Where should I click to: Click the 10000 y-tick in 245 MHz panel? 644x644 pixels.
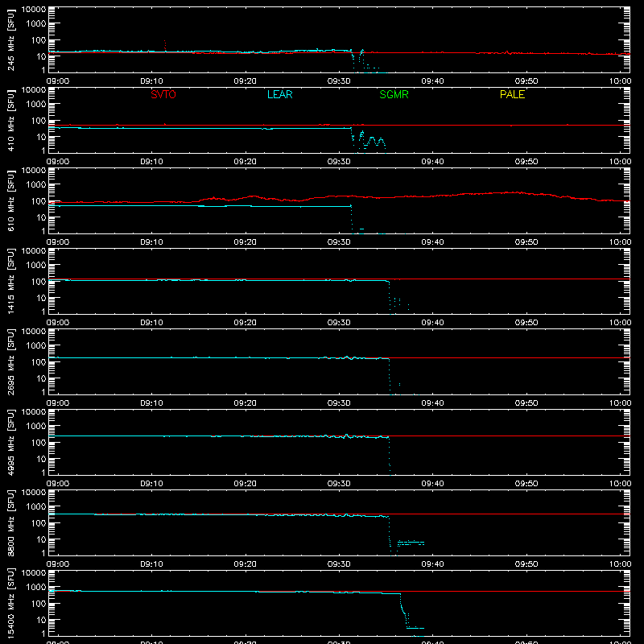[34, 10]
